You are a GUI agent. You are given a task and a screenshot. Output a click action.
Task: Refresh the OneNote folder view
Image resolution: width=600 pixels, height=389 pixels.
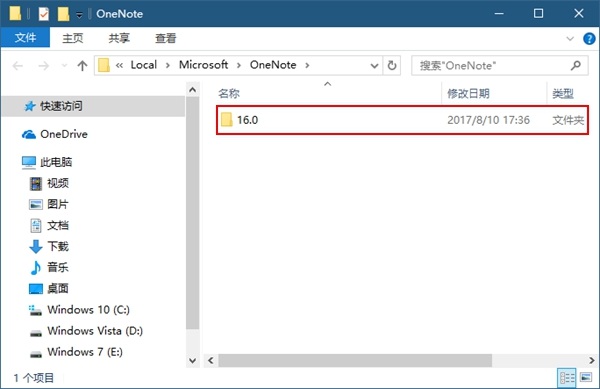tap(392, 65)
